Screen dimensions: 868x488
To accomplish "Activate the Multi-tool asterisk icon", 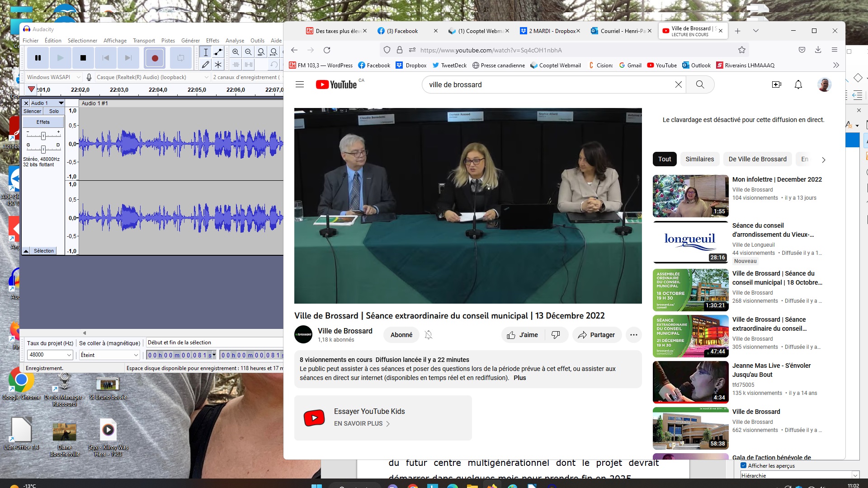I will (x=218, y=65).
